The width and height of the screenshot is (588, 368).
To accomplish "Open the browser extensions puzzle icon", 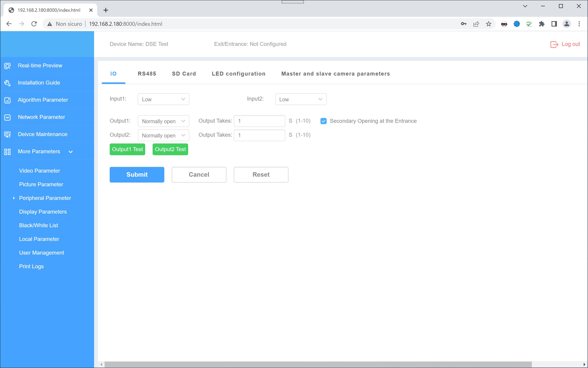I will click(x=542, y=24).
